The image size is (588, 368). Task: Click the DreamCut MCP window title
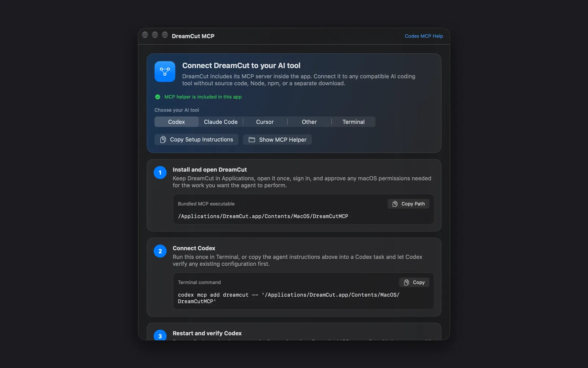[x=193, y=36]
